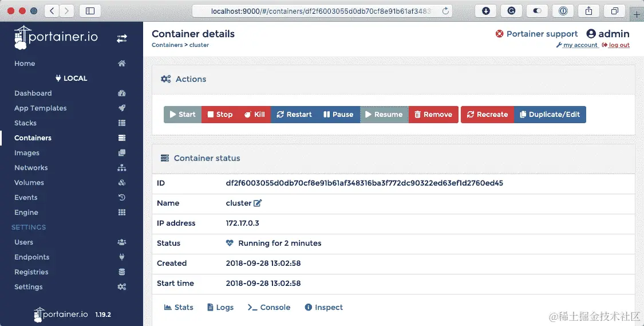Click the healthy heartbeat status icon

(230, 243)
